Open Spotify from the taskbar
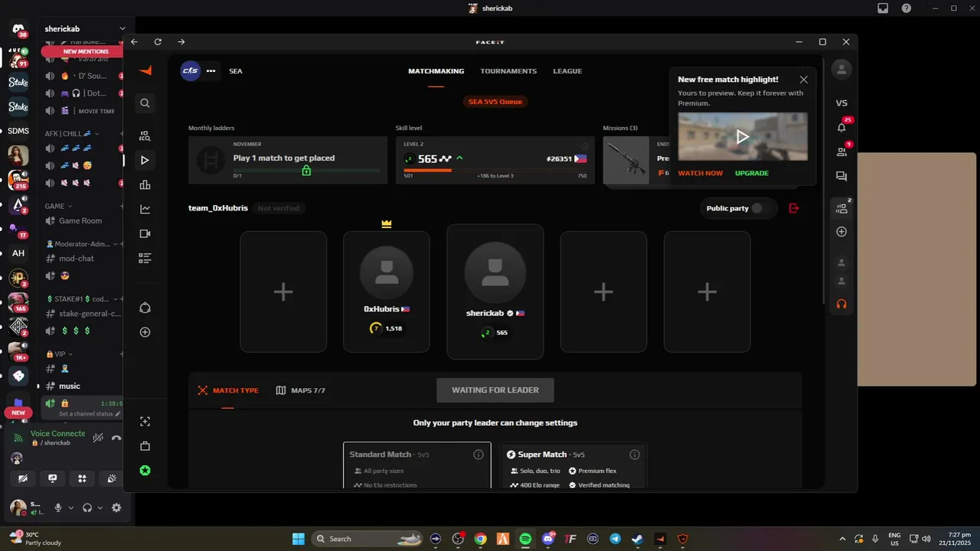The width and height of the screenshot is (980, 551). tap(525, 539)
